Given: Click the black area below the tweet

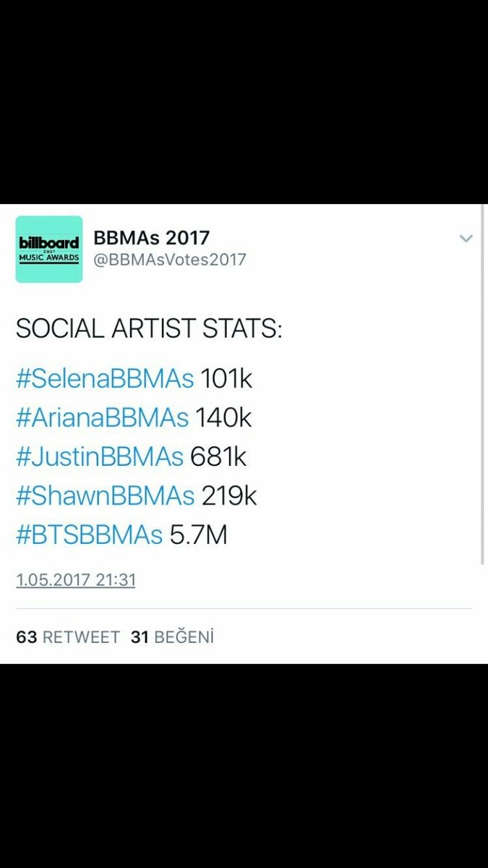Looking at the screenshot, I should [x=244, y=767].
